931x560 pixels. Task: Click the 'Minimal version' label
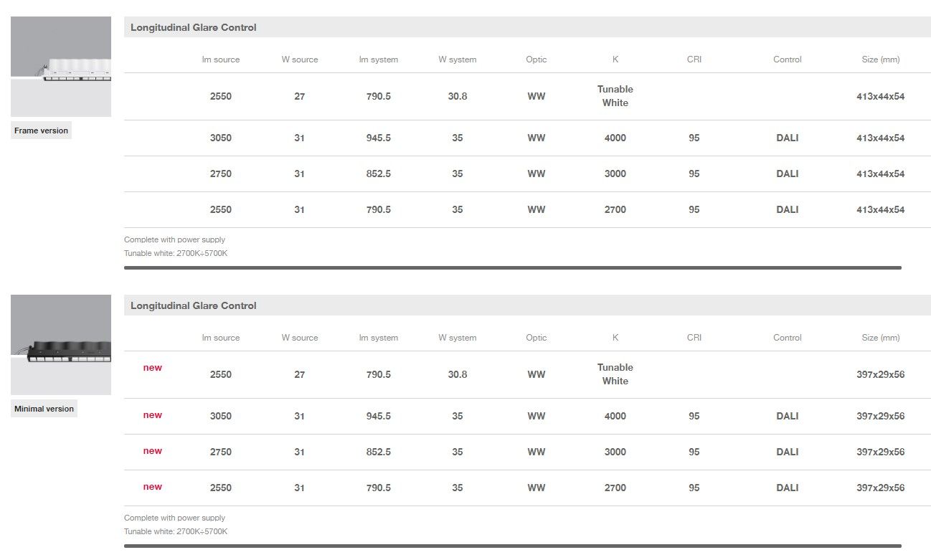point(44,409)
